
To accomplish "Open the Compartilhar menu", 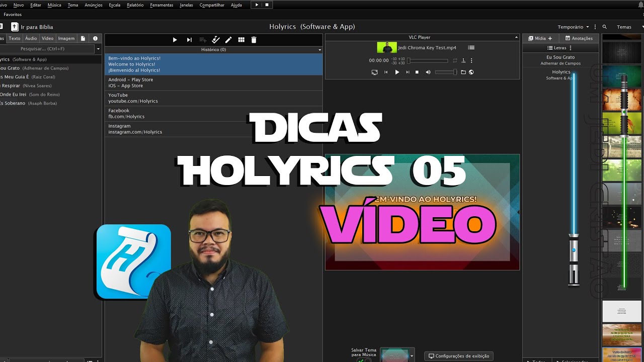I will tap(212, 5).
